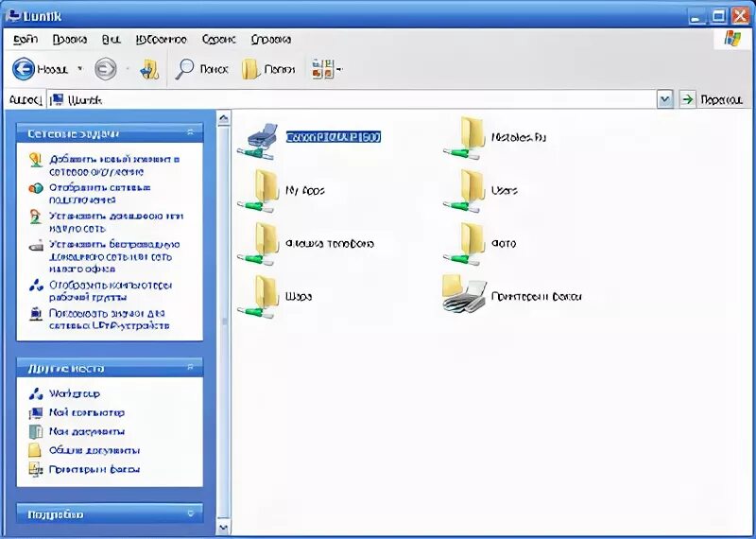The image size is (756, 539).
Task: Open the Справка menu
Action: coord(271,40)
